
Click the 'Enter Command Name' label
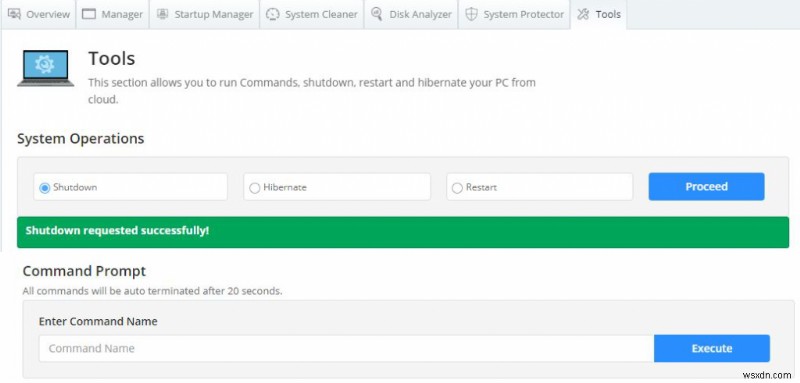(98, 321)
